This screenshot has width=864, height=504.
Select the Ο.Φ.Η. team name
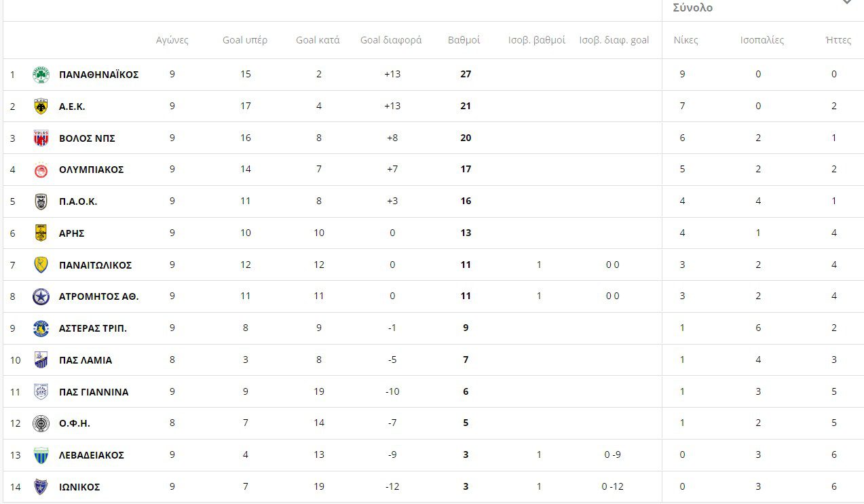tap(75, 423)
